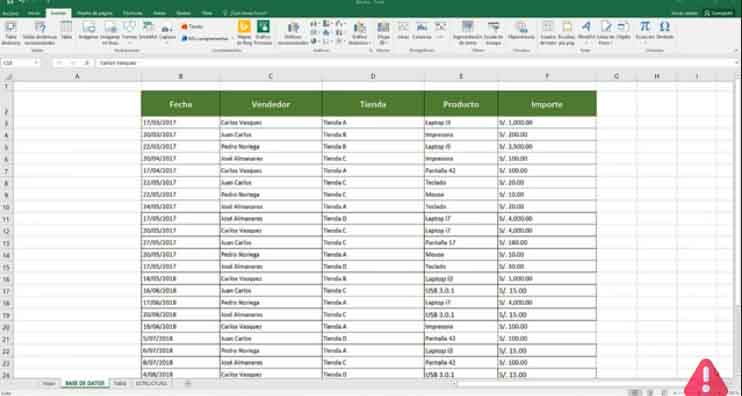Click the formula bar showing Carlos Vasquez
The height and width of the screenshot is (396, 742).
416,62
